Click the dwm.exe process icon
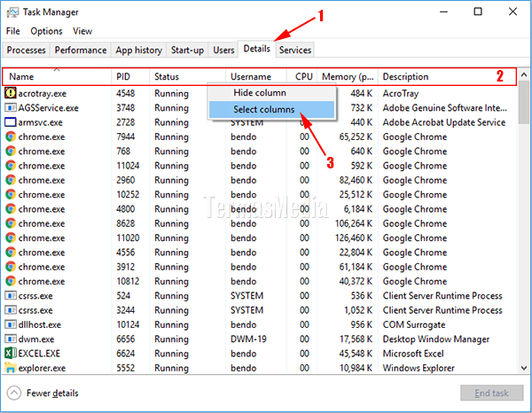Image resolution: width=532 pixels, height=413 pixels. [x=11, y=339]
